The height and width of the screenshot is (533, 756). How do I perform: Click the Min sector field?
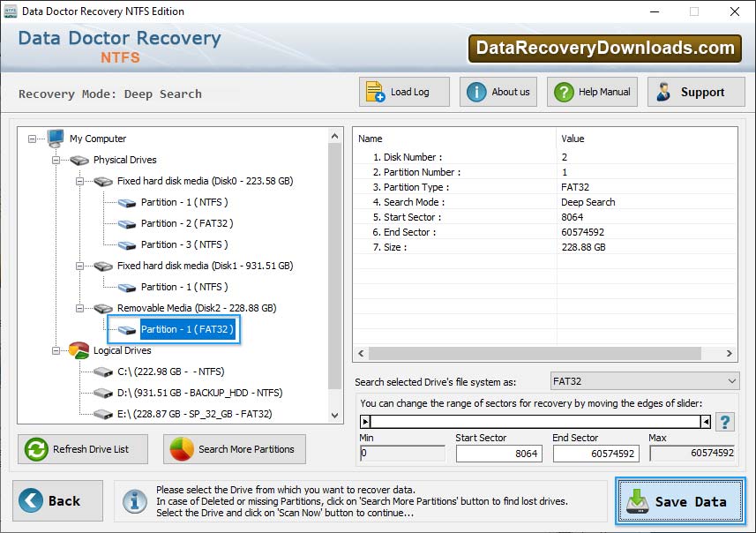(x=402, y=453)
